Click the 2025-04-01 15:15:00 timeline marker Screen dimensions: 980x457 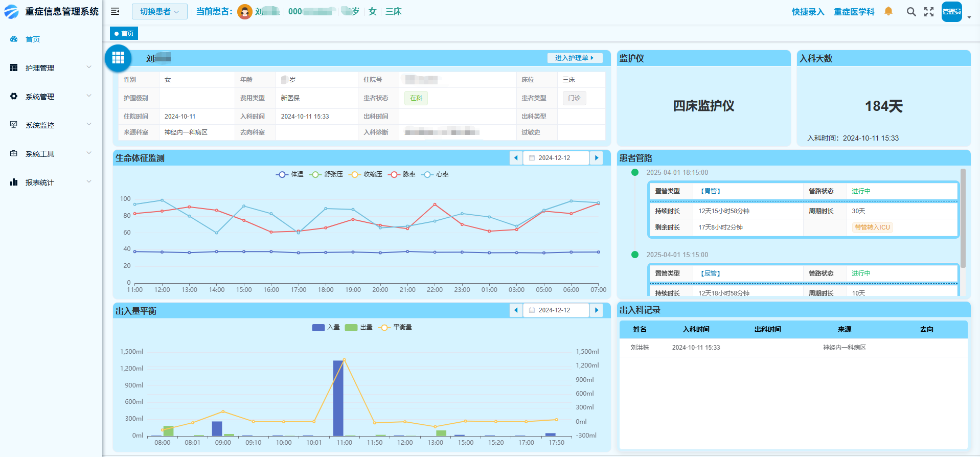click(x=635, y=255)
